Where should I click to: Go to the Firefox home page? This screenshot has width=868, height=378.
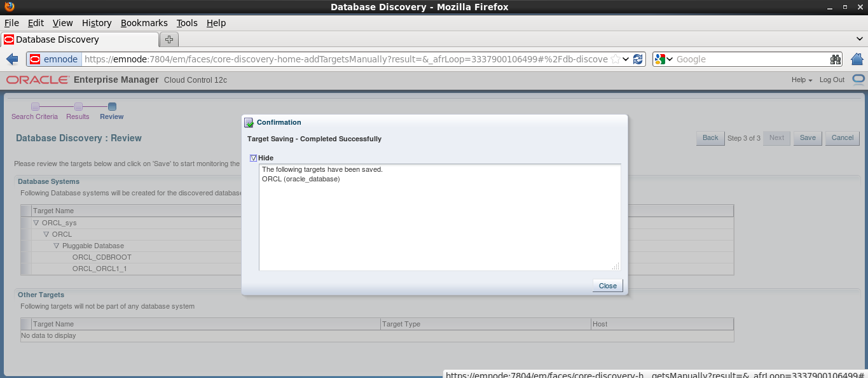pyautogui.click(x=857, y=59)
